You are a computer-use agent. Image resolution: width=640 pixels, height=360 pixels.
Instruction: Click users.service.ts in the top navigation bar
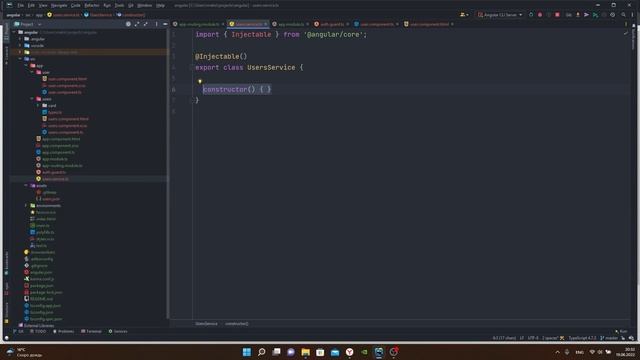(x=66, y=15)
